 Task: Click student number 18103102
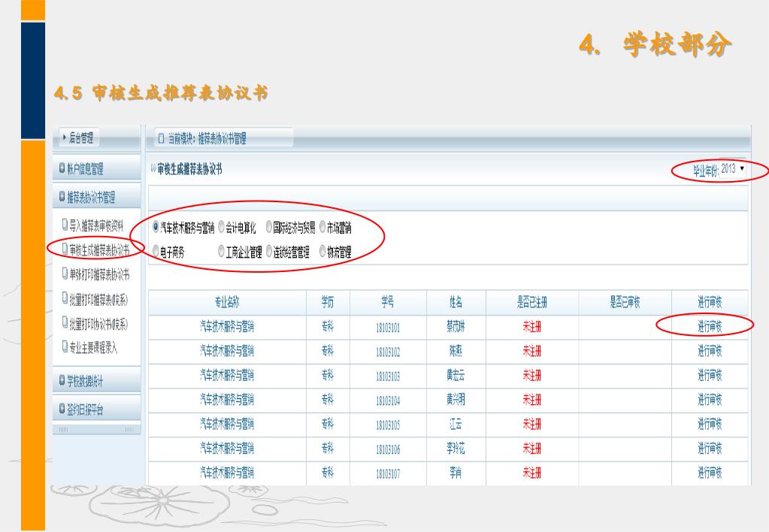click(x=388, y=352)
